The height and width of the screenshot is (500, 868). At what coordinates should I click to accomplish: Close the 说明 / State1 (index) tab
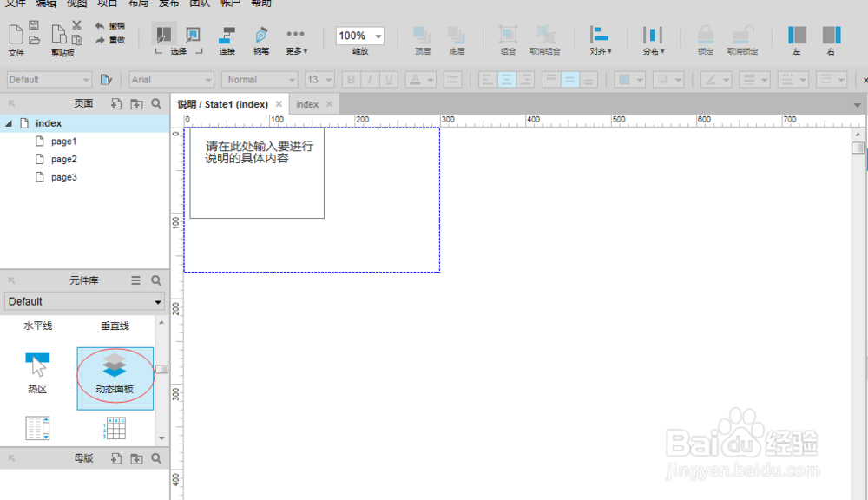pyautogui.click(x=279, y=104)
